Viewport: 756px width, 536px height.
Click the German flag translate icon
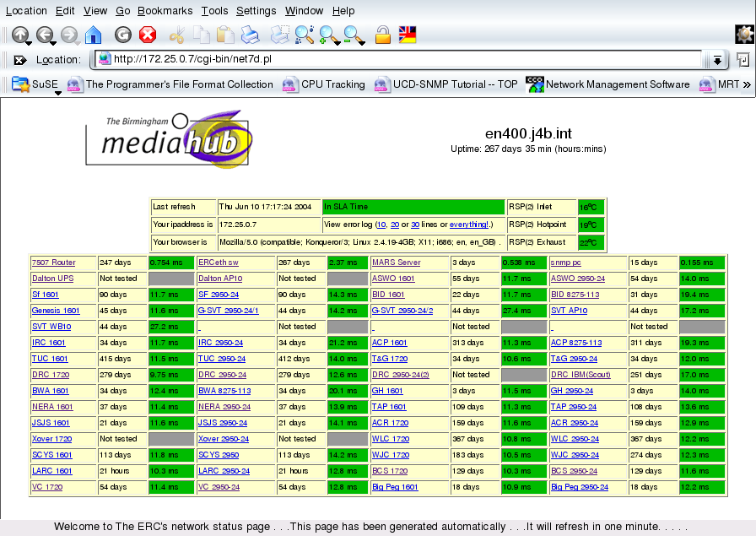point(408,35)
